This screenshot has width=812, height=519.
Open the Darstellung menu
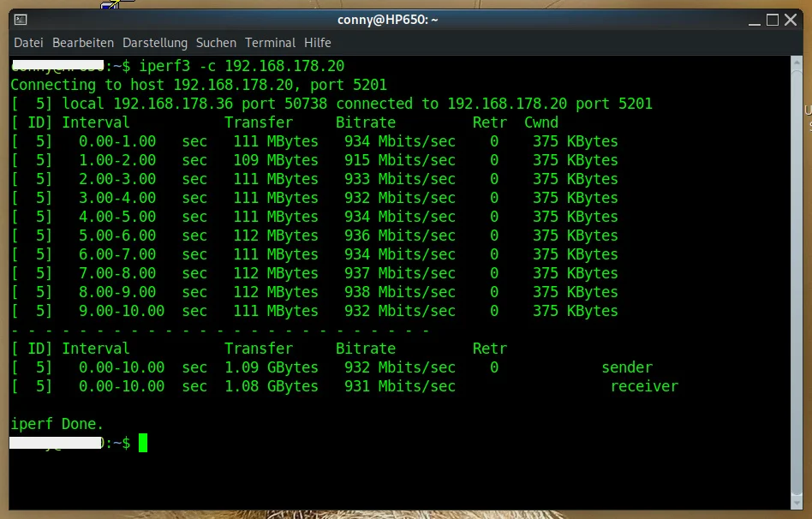[155, 43]
